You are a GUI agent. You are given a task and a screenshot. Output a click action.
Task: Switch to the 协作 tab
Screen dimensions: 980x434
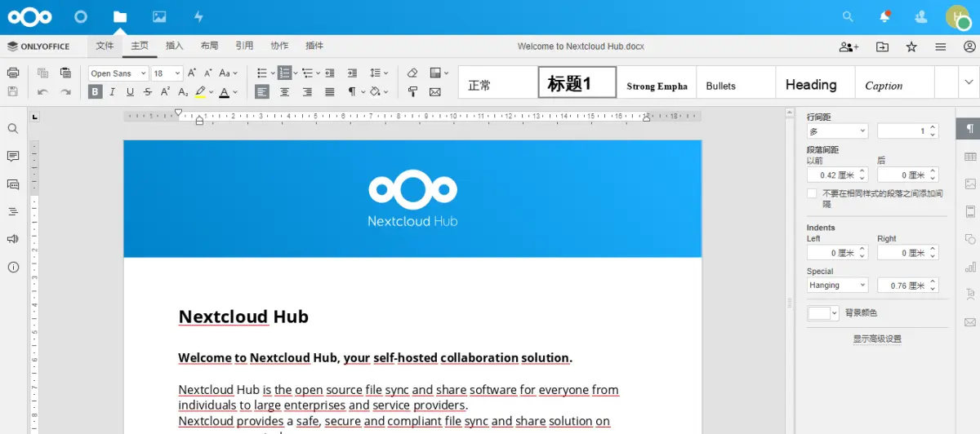[279, 46]
